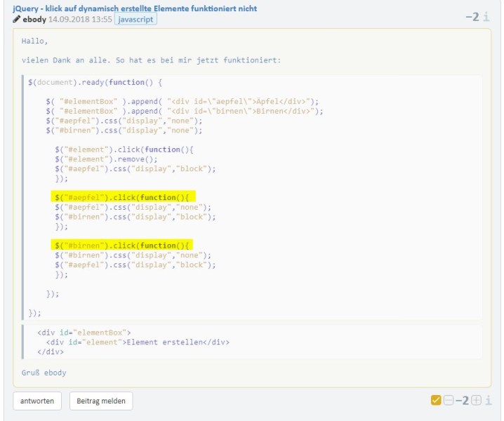Select the javascript tag
This screenshot has height=421, width=504.
click(x=135, y=19)
